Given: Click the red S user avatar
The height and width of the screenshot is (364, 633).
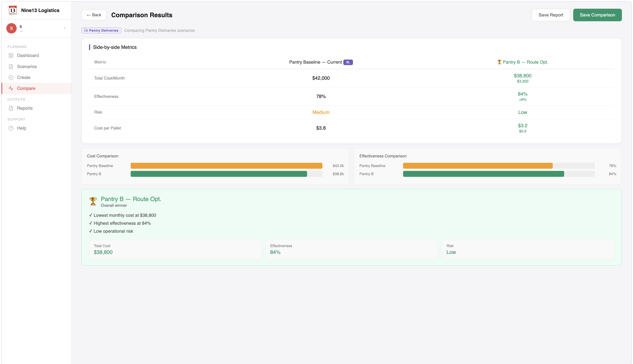Looking at the screenshot, I should pos(11,28).
